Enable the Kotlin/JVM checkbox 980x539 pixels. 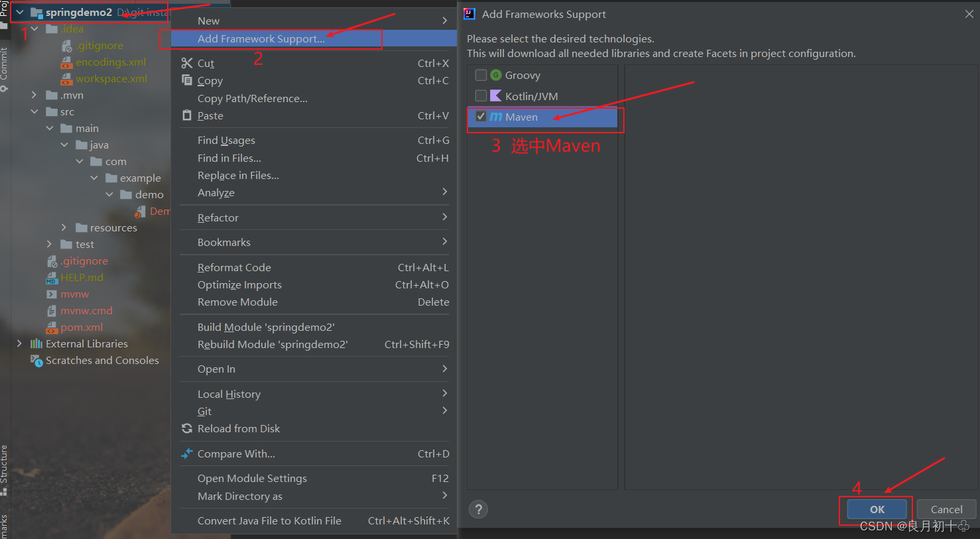pos(481,96)
